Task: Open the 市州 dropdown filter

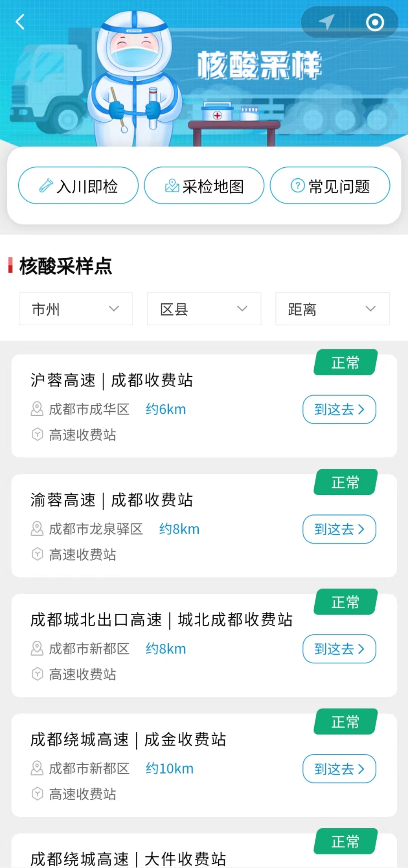Action: click(x=76, y=309)
